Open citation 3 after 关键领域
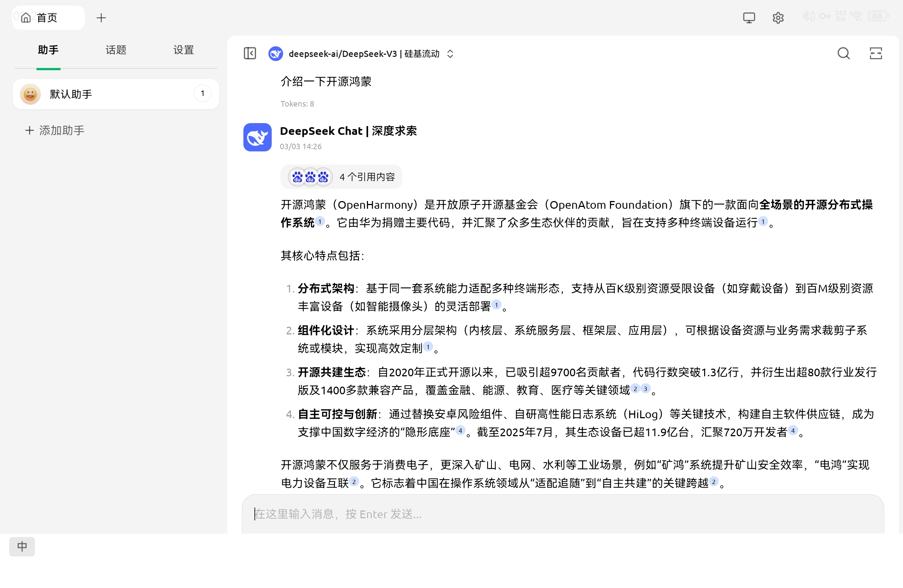903x588 pixels. [x=645, y=389]
